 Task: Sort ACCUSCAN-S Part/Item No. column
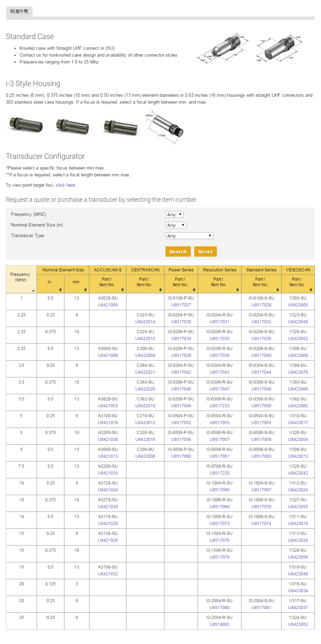(x=122, y=290)
